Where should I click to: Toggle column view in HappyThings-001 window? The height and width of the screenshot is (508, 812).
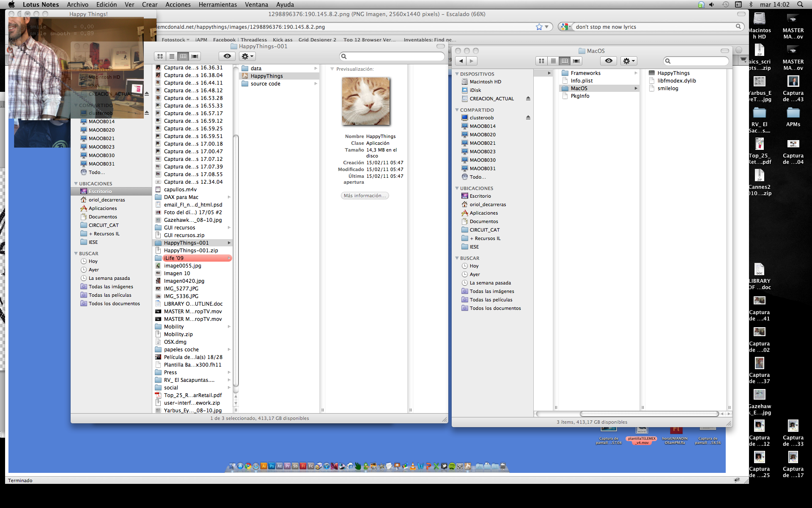tap(183, 56)
